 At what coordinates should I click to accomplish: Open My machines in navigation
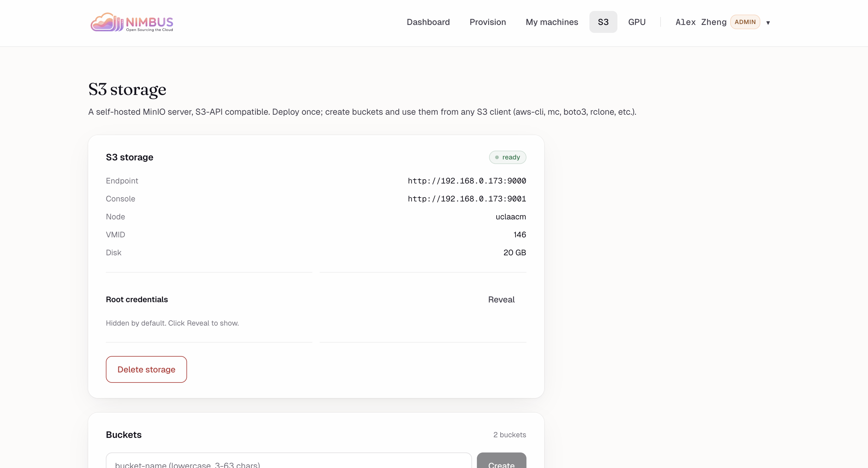coord(552,22)
